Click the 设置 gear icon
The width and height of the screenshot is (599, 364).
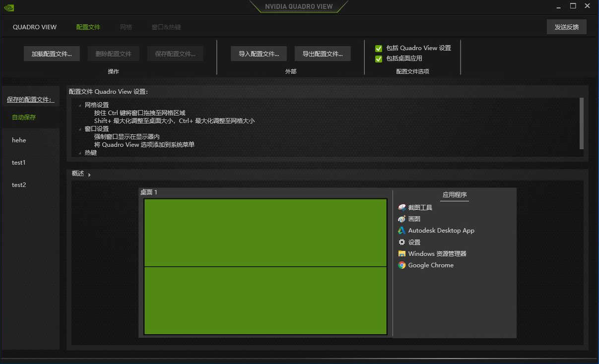[x=402, y=242]
